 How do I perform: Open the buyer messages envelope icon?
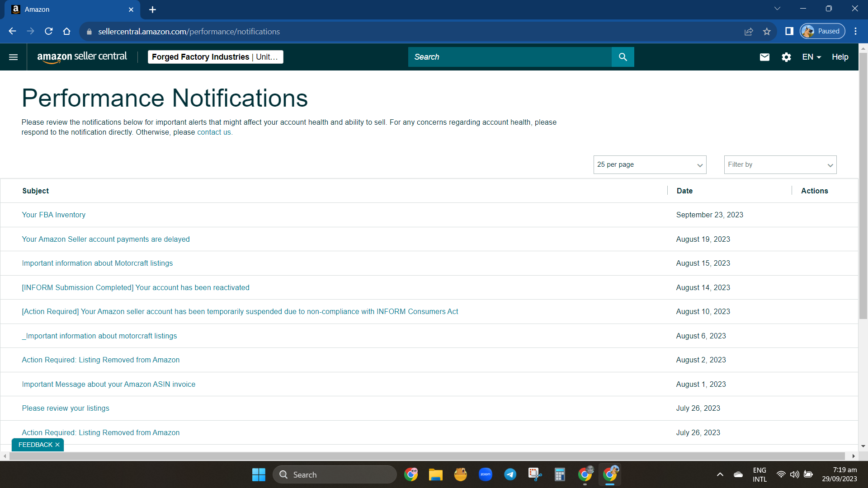point(764,57)
